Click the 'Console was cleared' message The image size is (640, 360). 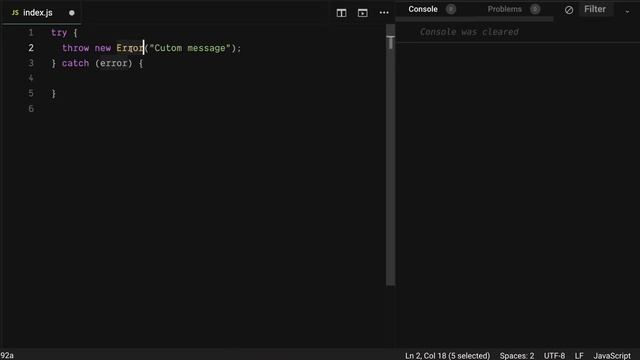pos(469,32)
